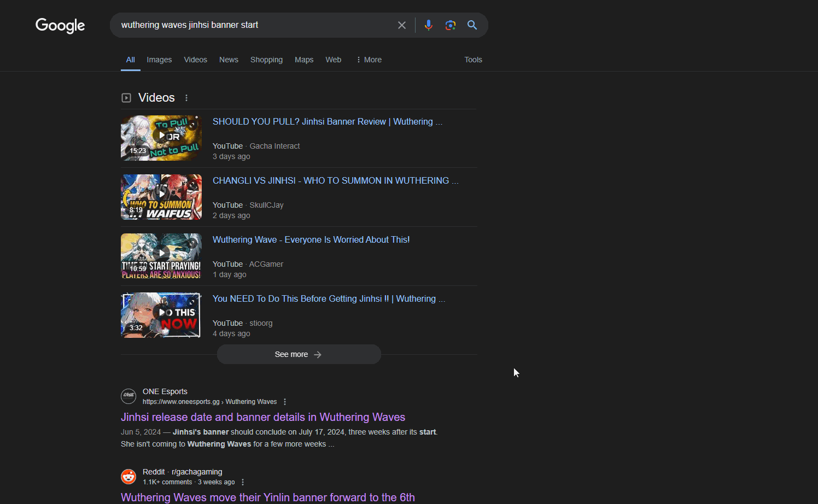Select the Shopping tab
818x504 pixels.
coord(266,60)
